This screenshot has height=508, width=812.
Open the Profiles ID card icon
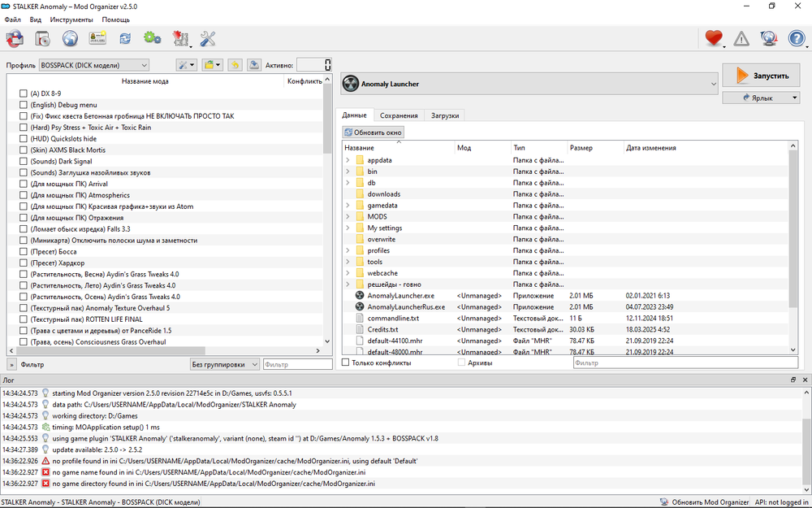coord(97,38)
